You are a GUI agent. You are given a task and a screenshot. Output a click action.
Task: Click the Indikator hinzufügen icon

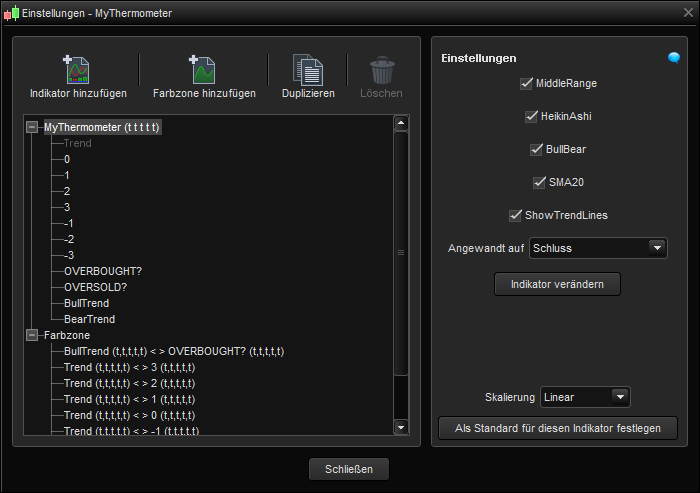tap(76, 70)
